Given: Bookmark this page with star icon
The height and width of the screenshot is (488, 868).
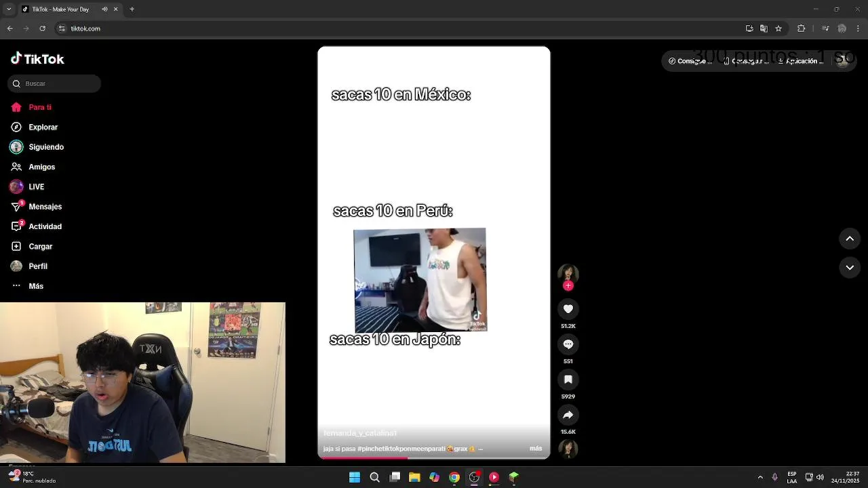Looking at the screenshot, I should click(778, 28).
